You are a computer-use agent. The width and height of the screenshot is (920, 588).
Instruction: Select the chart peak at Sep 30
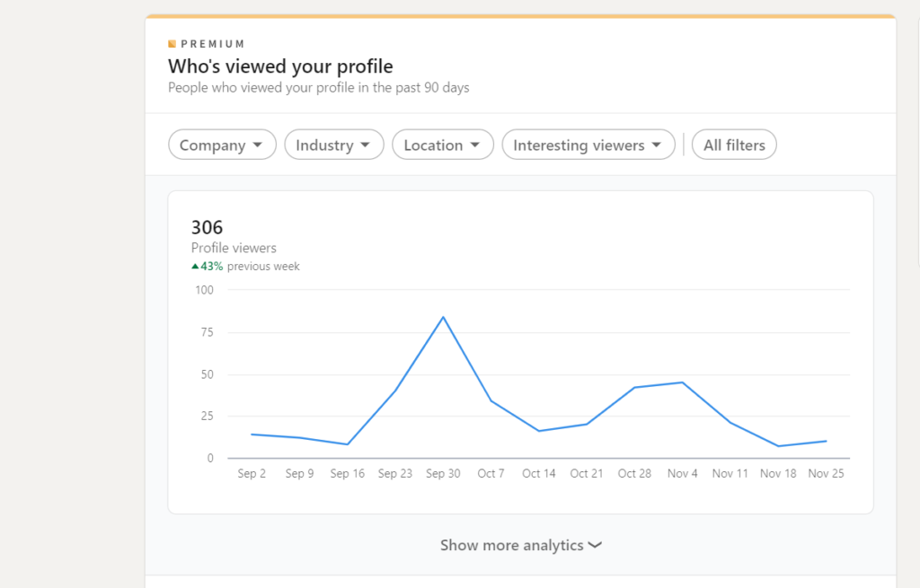point(443,317)
